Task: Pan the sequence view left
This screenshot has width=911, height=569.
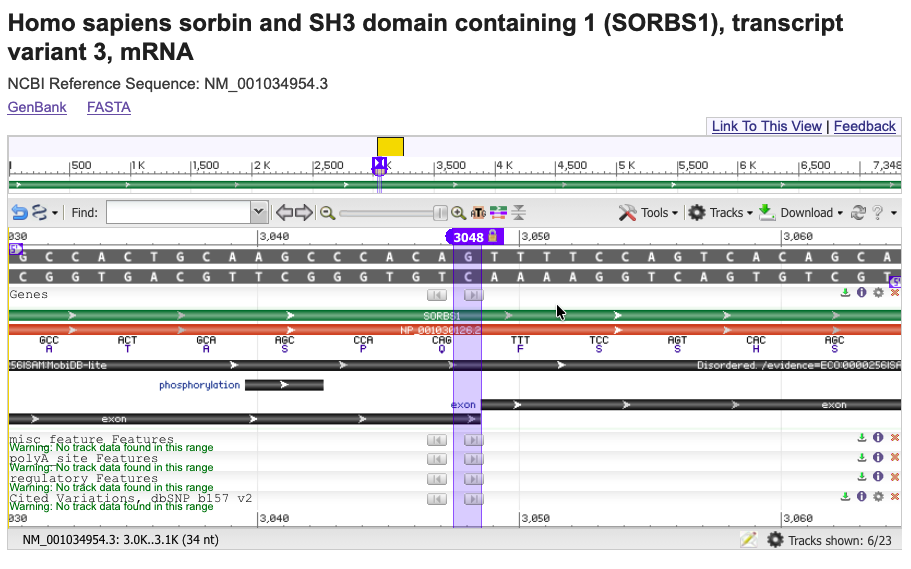Action: 284,213
